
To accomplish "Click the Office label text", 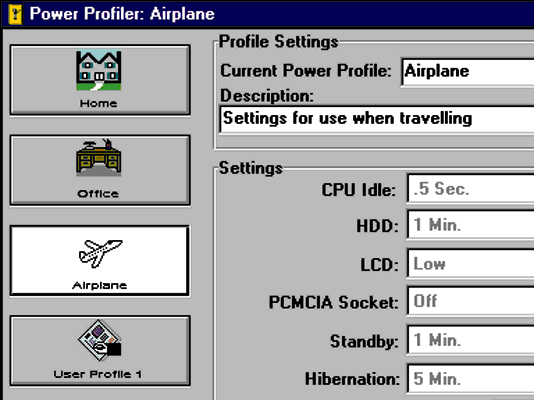I will click(98, 194).
